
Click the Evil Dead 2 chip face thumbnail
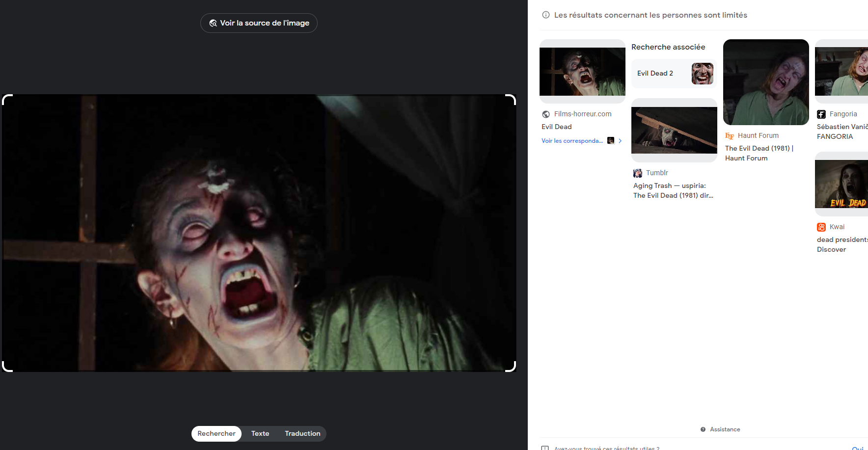click(703, 74)
